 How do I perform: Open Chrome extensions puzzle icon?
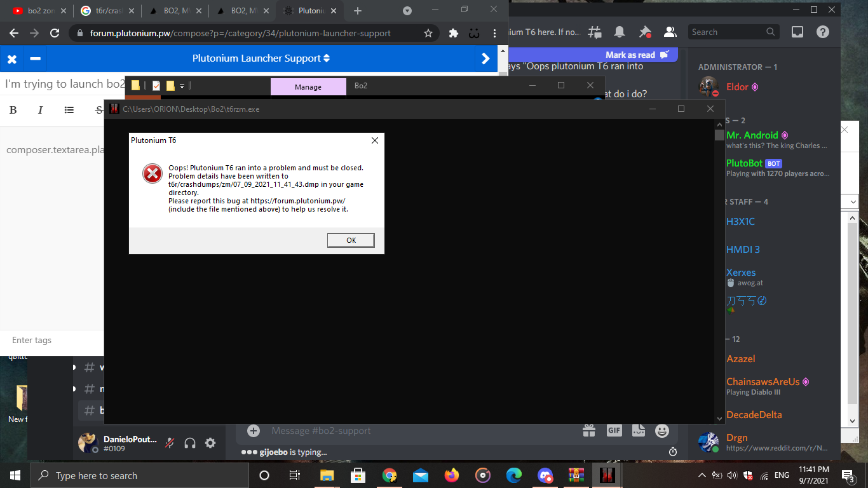click(453, 33)
